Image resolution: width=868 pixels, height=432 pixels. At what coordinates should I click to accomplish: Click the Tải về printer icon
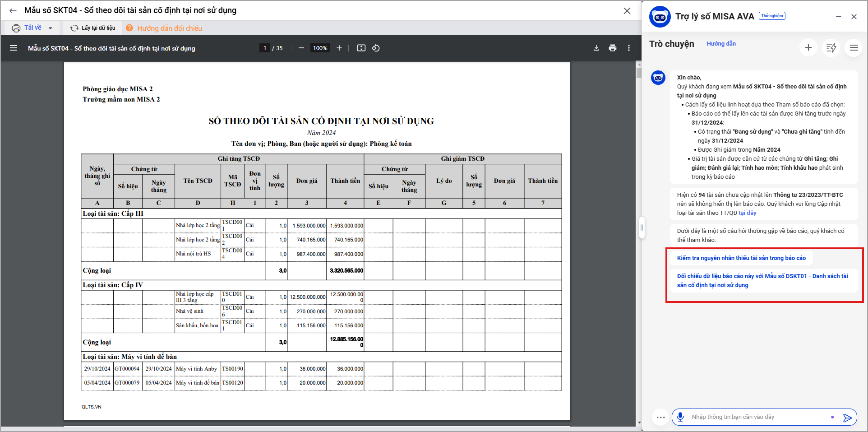[16, 28]
